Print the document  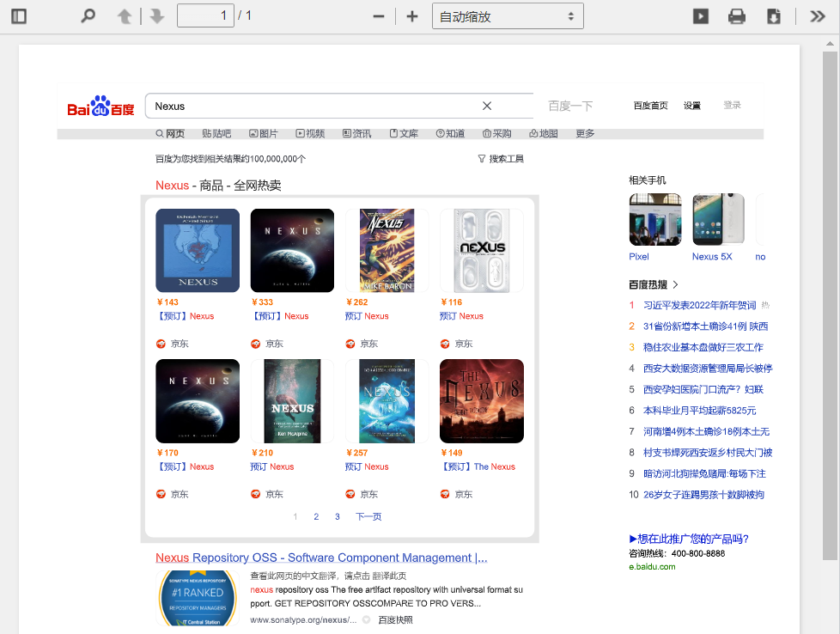(737, 16)
